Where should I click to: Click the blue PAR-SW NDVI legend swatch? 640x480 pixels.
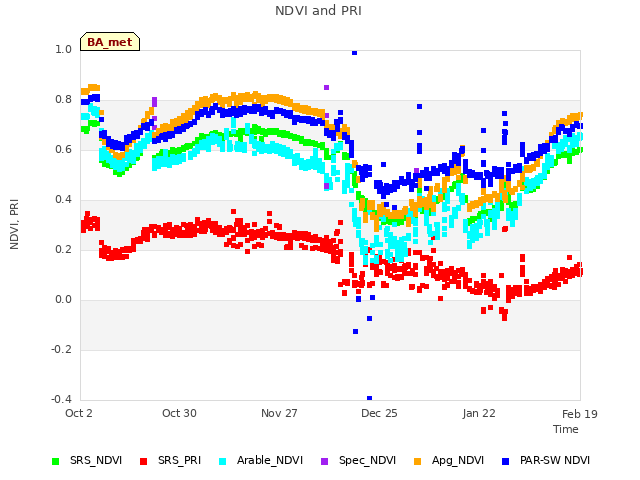click(505, 461)
